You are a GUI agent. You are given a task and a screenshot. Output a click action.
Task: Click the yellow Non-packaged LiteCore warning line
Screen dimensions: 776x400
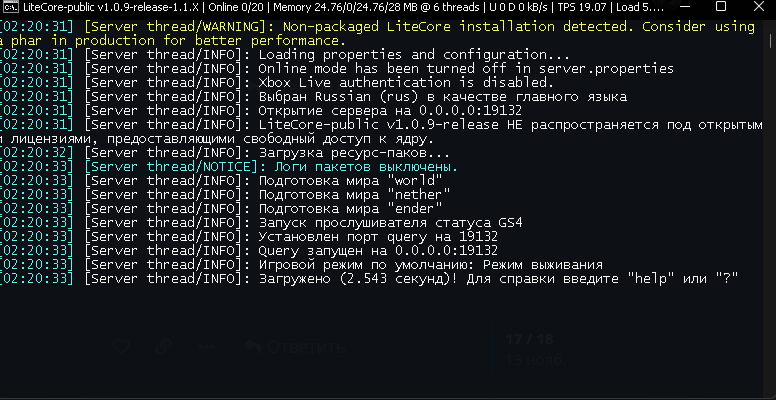point(378,33)
